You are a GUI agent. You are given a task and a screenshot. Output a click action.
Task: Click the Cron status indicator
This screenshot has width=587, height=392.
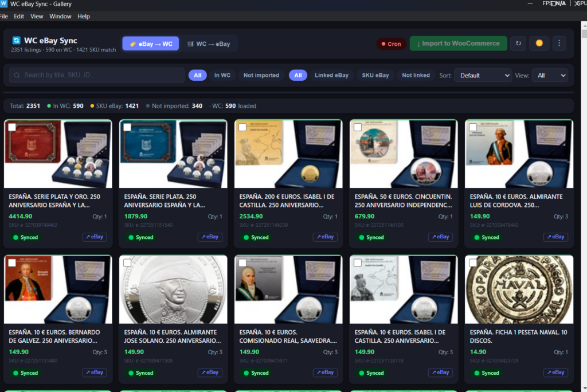tap(391, 44)
